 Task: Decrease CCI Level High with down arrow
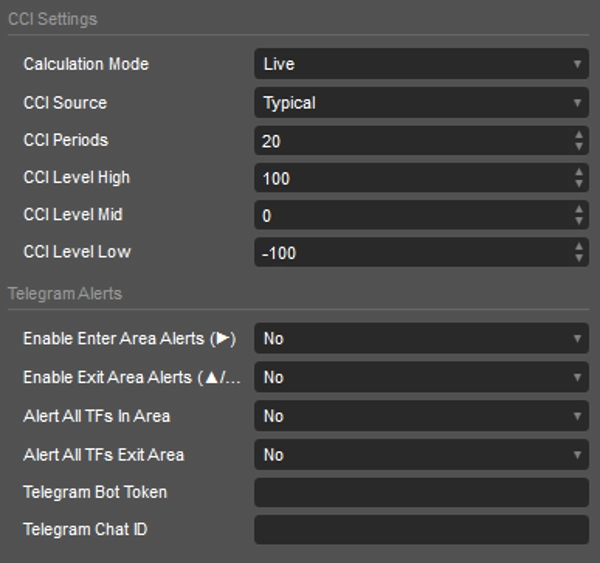tap(579, 184)
